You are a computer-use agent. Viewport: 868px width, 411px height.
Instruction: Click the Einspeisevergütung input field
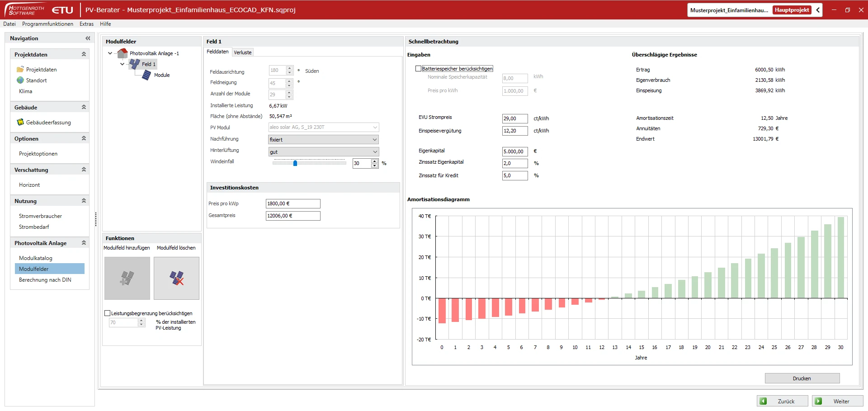tap(515, 131)
